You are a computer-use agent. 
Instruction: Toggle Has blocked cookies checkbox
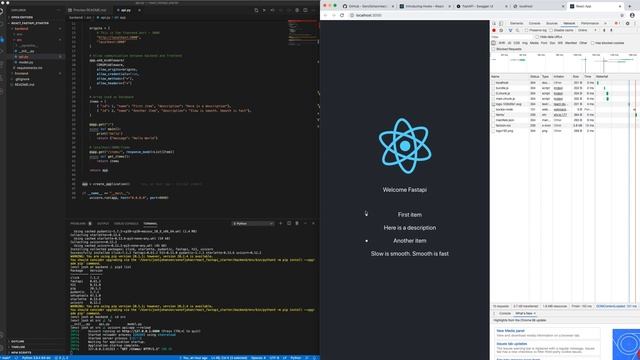point(592,43)
